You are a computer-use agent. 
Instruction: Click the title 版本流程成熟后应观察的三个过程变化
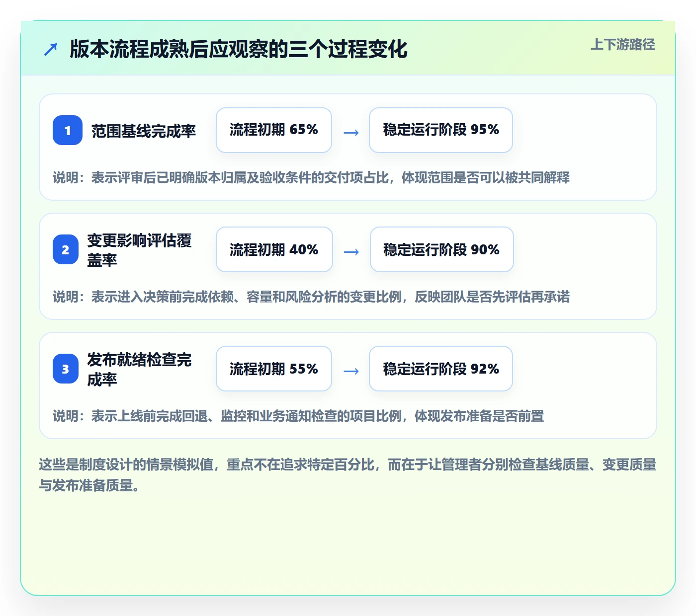[239, 49]
